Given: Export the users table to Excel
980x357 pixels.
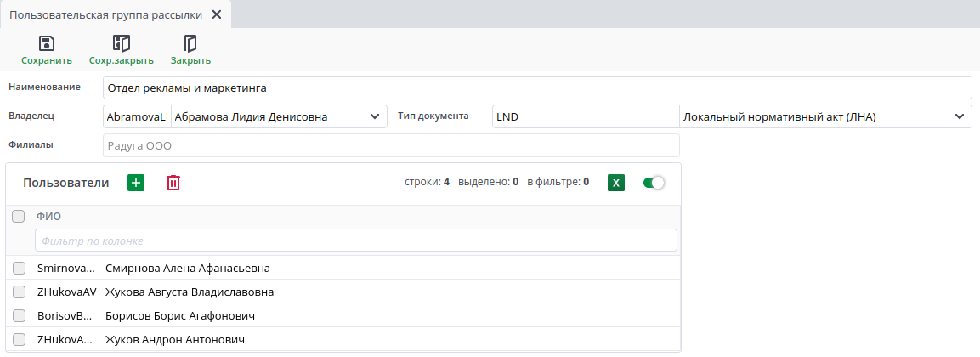Looking at the screenshot, I should coord(617,183).
